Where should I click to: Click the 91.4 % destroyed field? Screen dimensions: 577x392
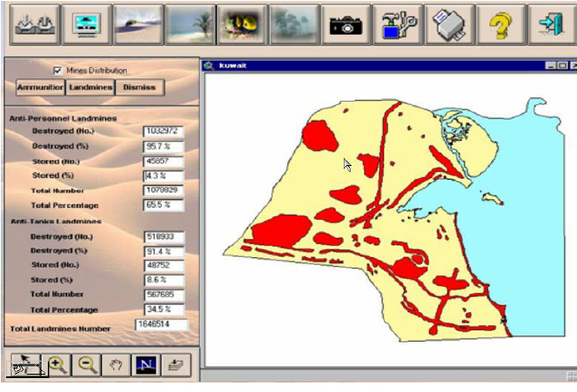[x=164, y=252]
